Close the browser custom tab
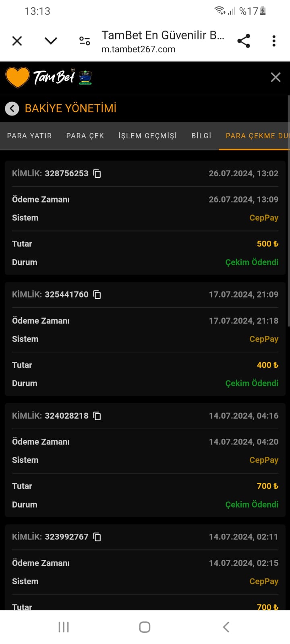 pos(17,41)
